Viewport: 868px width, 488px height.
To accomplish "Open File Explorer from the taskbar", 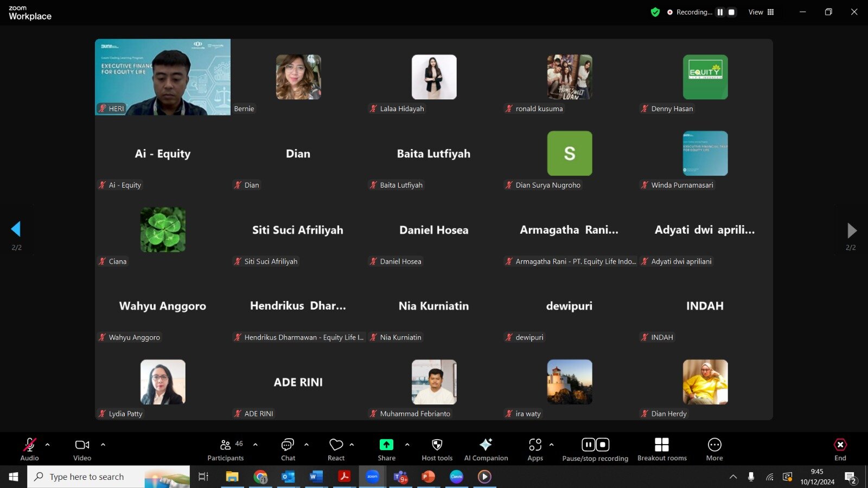I will pyautogui.click(x=232, y=477).
